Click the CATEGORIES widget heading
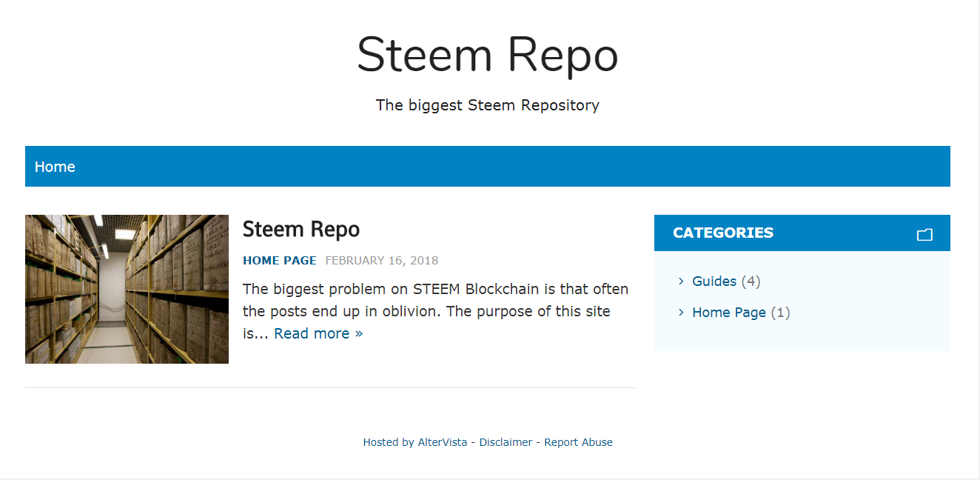Image resolution: width=980 pixels, height=480 pixels. click(722, 233)
